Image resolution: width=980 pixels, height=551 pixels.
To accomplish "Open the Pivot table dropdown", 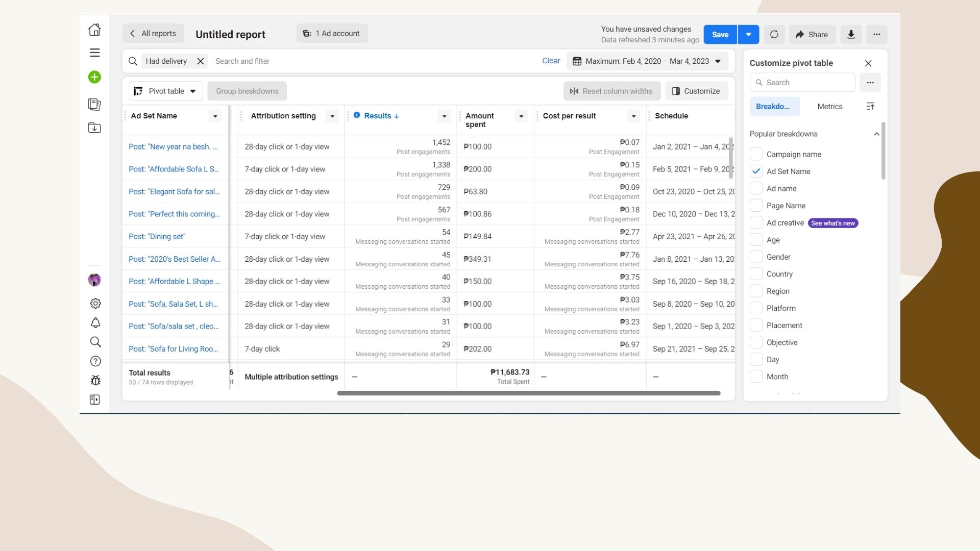I will click(166, 91).
